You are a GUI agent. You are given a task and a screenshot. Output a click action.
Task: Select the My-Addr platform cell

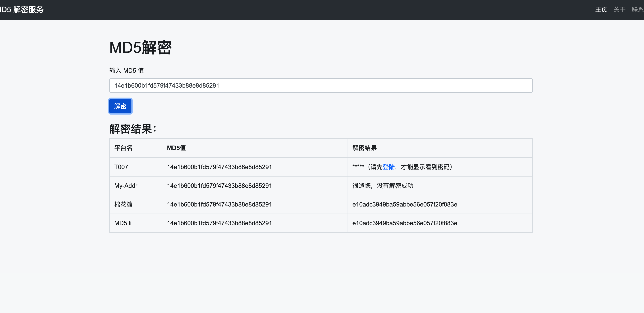click(136, 186)
